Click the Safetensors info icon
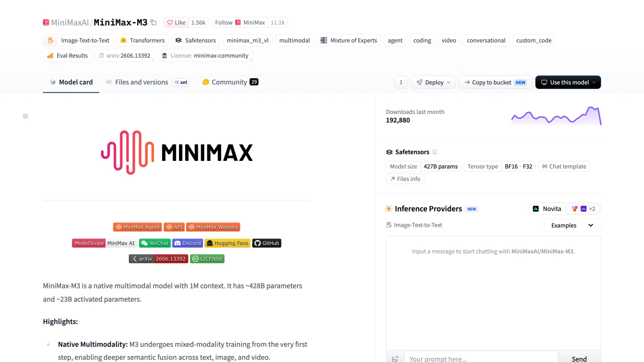This screenshot has height=362, width=644. point(435,152)
